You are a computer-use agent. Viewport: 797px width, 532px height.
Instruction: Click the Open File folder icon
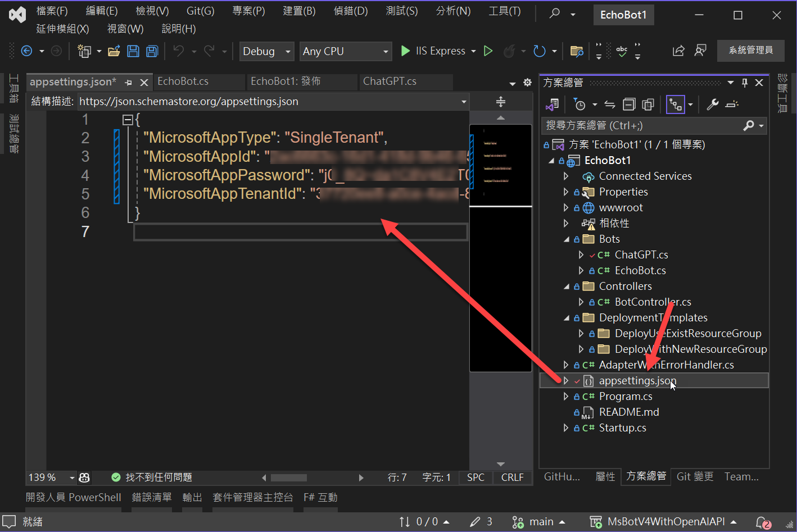(x=114, y=51)
